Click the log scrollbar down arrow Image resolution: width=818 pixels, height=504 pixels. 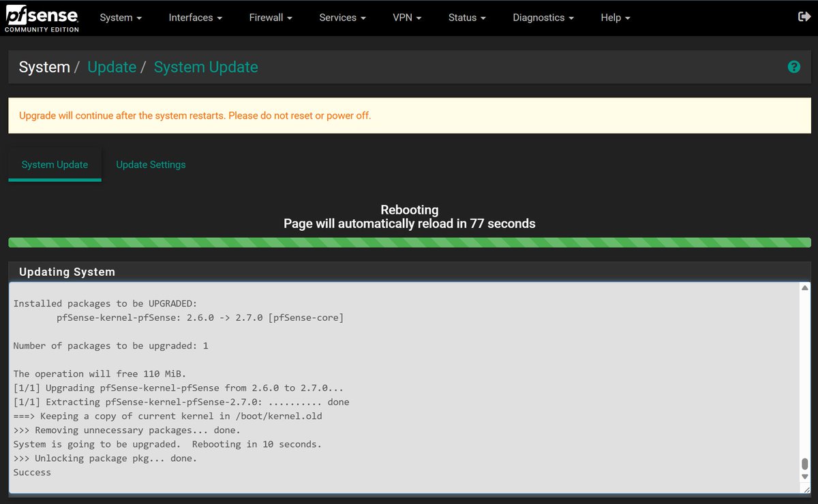pyautogui.click(x=805, y=477)
